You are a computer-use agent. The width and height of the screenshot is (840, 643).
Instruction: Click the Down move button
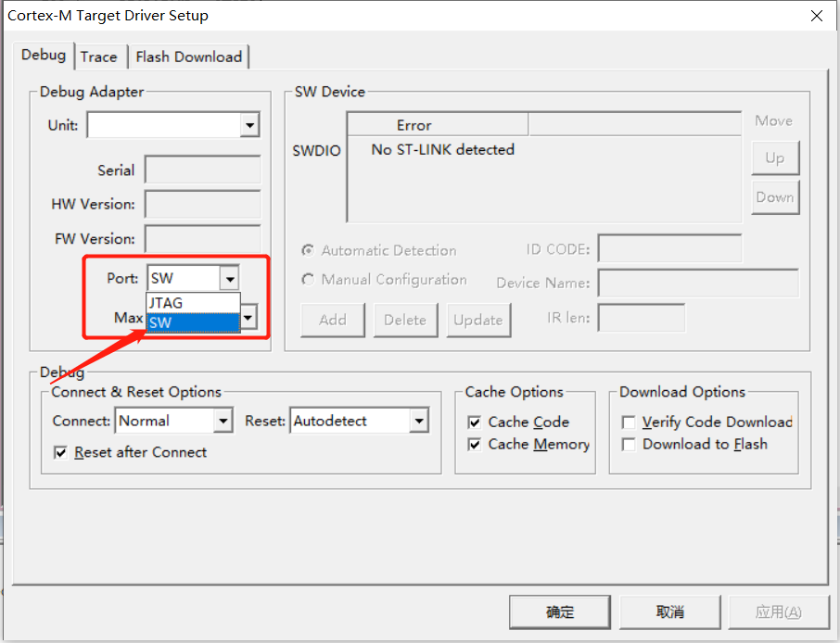pyautogui.click(x=775, y=197)
